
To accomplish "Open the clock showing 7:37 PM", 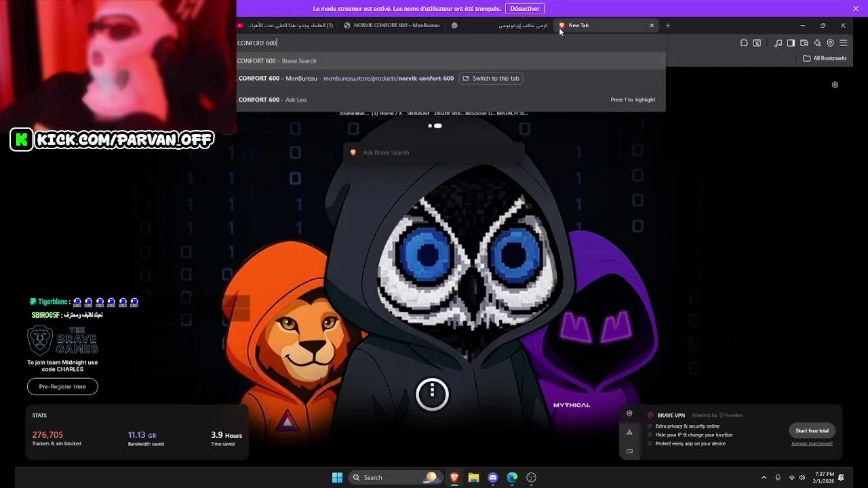I will point(824,477).
